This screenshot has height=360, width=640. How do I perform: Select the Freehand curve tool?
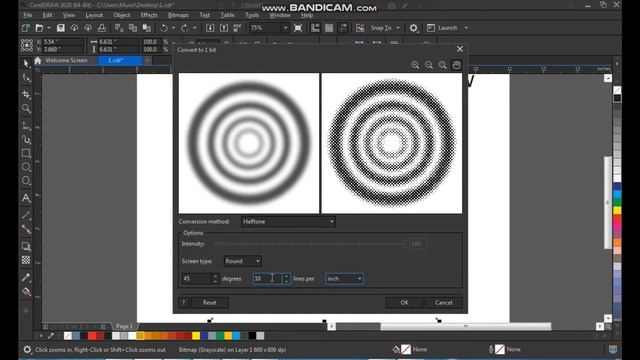tap(26, 125)
